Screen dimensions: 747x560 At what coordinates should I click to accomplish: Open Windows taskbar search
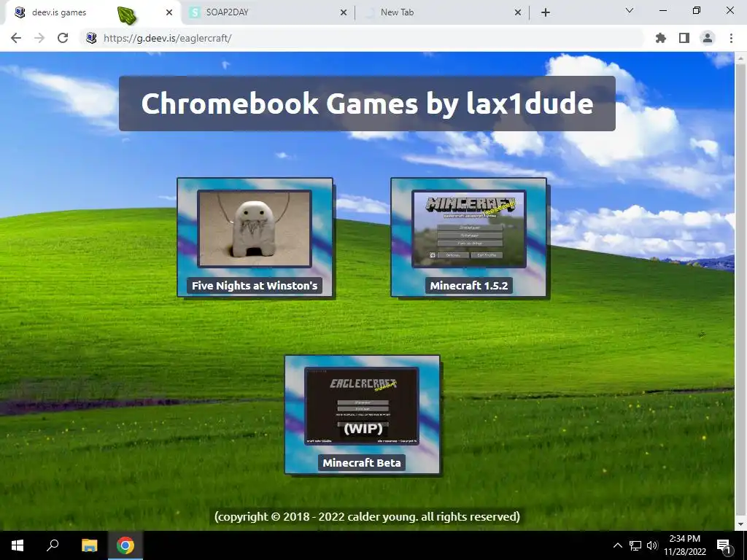(x=53, y=545)
